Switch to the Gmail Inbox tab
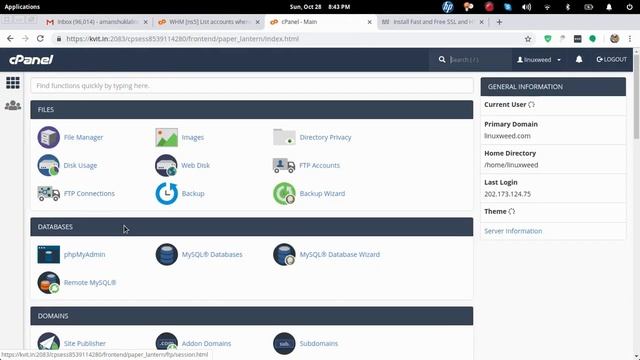 coord(96,22)
